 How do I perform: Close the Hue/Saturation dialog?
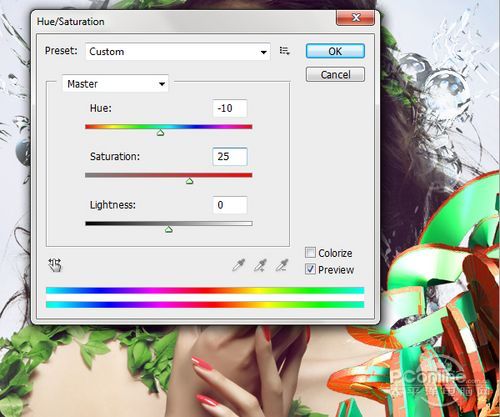355,17
